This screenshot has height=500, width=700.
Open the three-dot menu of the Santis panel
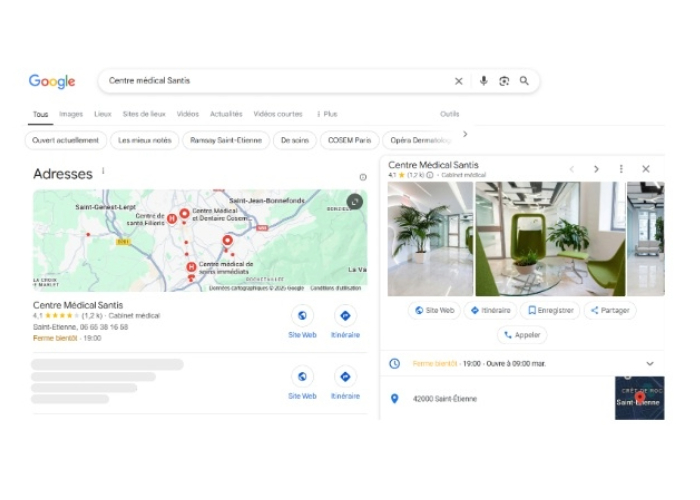[x=621, y=169]
